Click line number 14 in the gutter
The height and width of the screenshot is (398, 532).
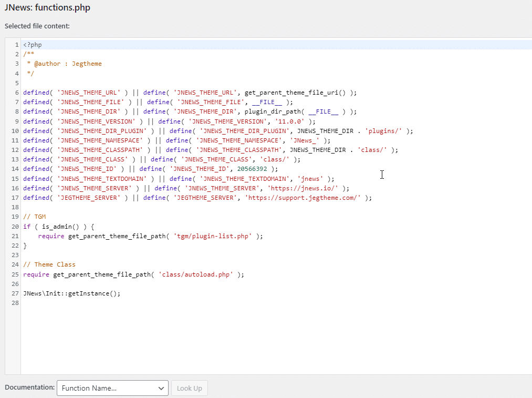pos(15,169)
